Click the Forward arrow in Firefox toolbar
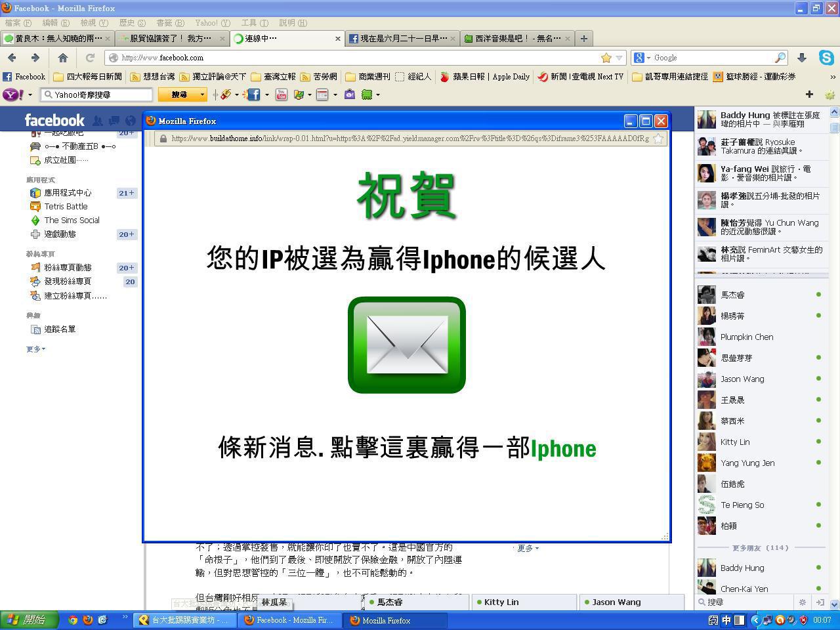The image size is (840, 630). 35,58
